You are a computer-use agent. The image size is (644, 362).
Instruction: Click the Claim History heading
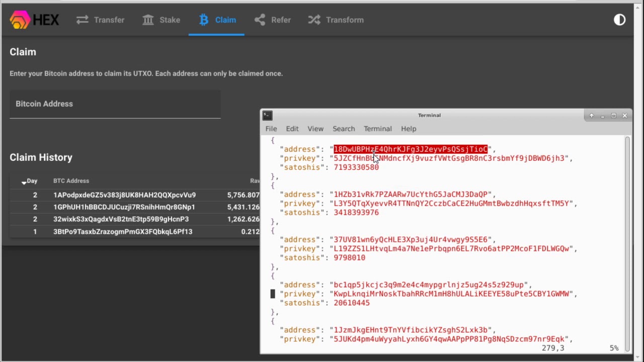coord(41,158)
